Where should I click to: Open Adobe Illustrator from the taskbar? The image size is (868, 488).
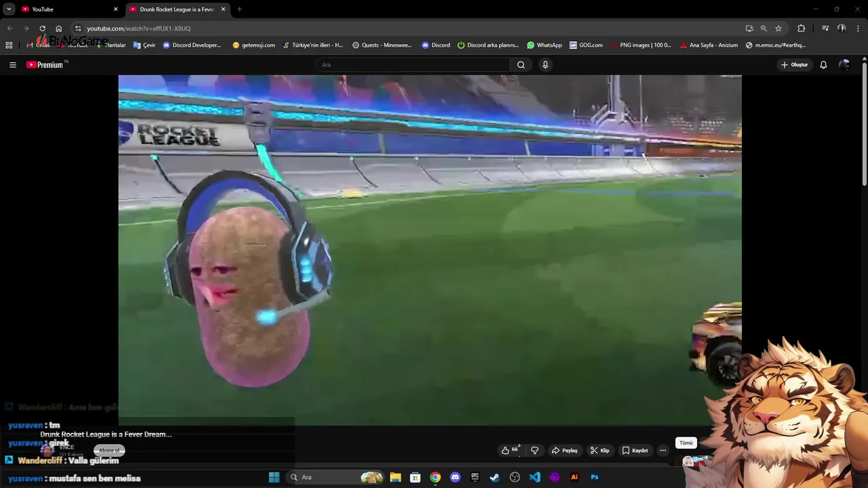point(574,477)
